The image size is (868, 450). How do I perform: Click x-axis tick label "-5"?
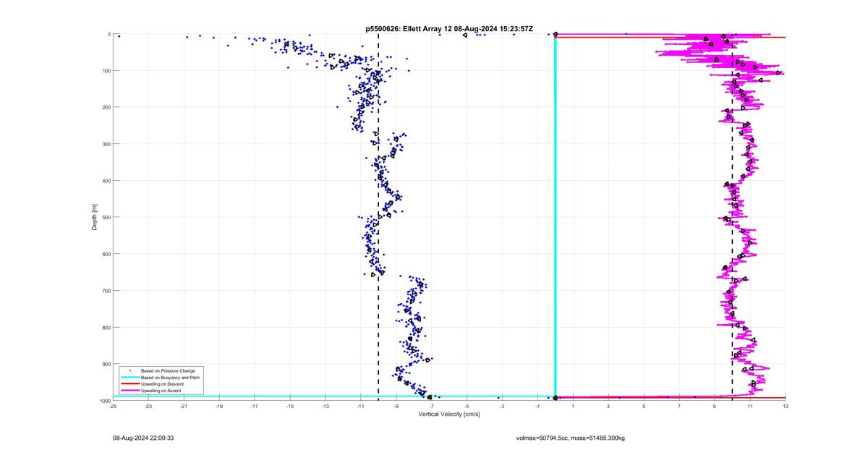[467, 406]
